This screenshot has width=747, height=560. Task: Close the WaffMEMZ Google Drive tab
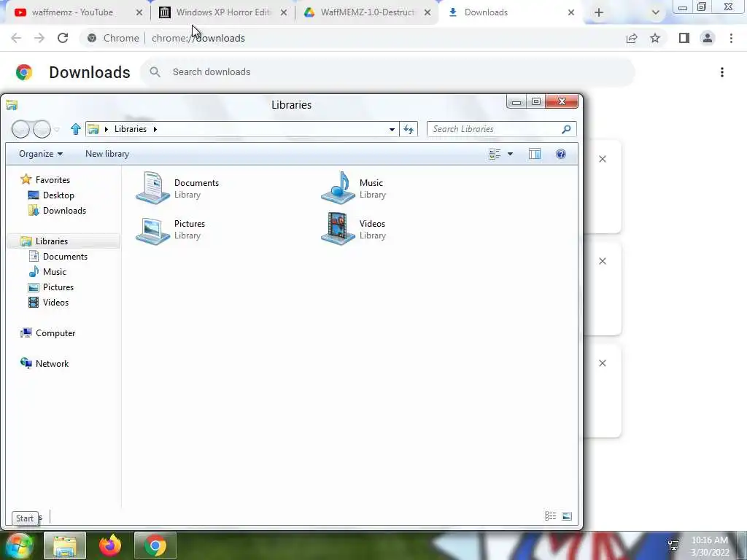[x=427, y=13]
